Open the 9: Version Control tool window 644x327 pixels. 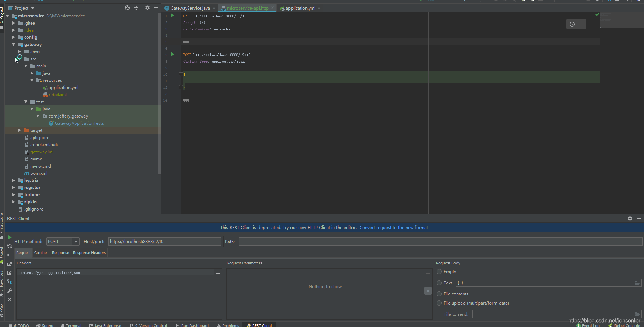(148, 325)
